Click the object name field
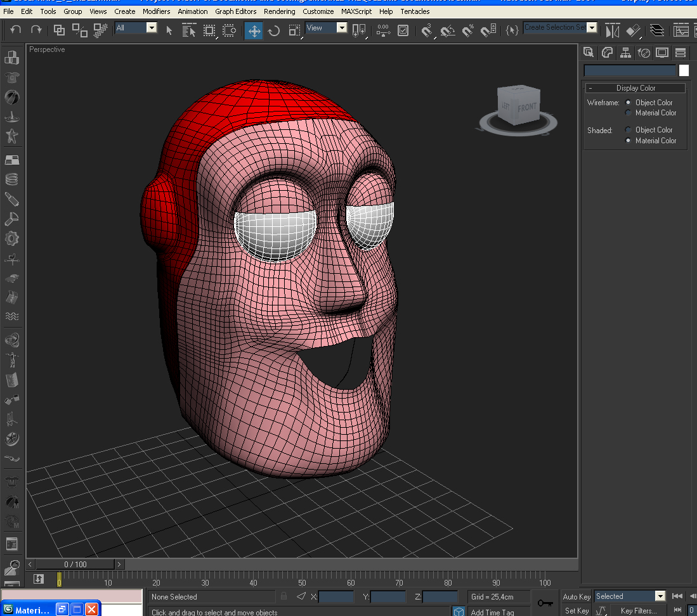Viewport: 697px width, 616px height. pyautogui.click(x=629, y=70)
